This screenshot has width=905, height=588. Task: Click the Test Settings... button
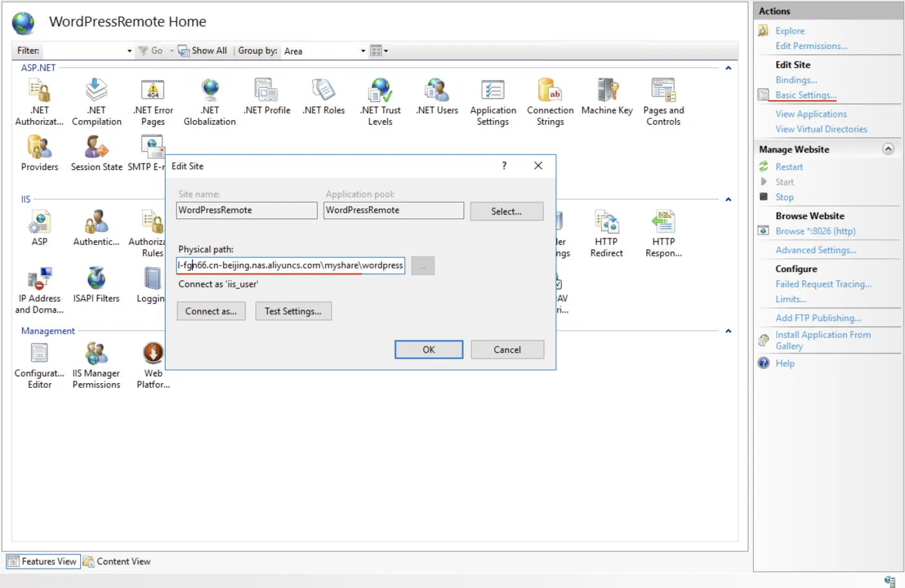tap(293, 311)
